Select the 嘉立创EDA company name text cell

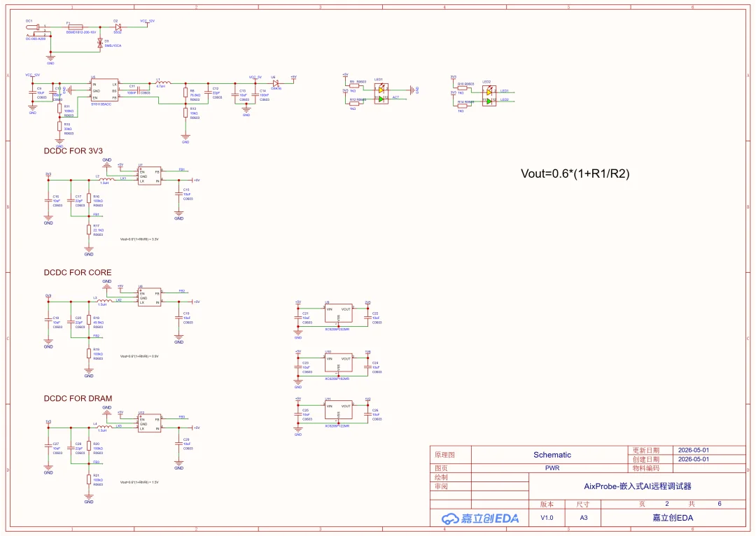673,518
